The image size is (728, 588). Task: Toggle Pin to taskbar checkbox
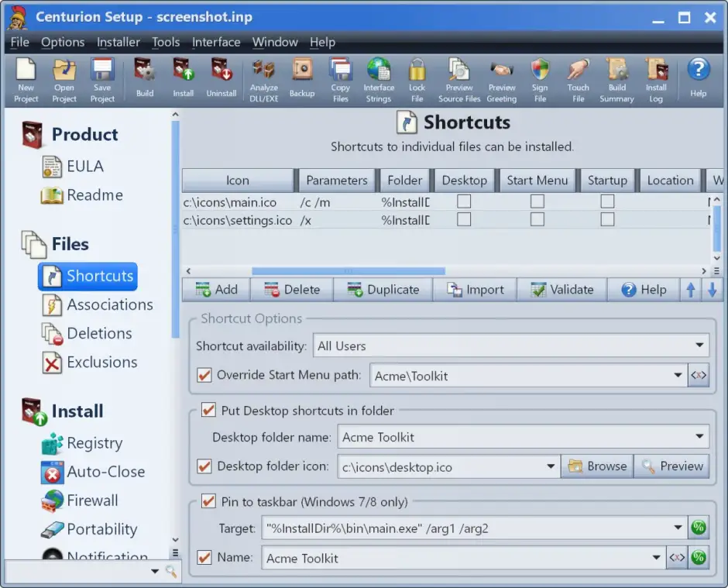(x=208, y=501)
